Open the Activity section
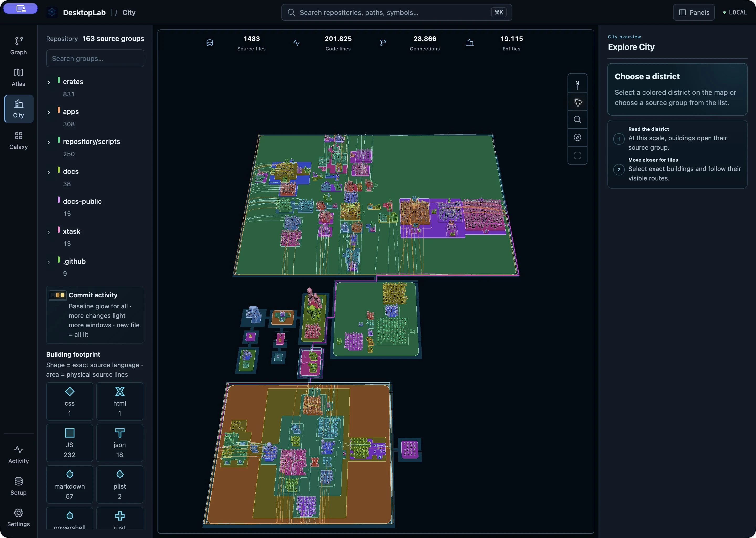756x538 pixels. coord(19,454)
